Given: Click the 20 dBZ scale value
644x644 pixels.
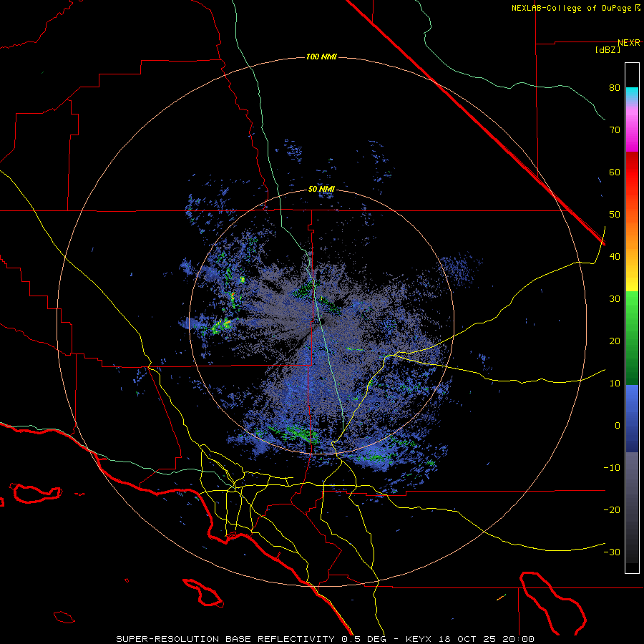Looking at the screenshot, I should point(615,341).
